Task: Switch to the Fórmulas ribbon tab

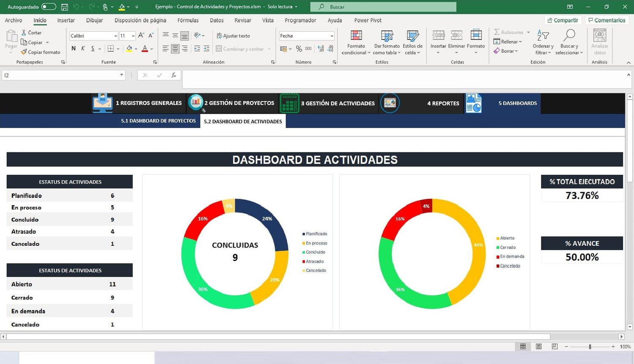Action: coord(188,20)
